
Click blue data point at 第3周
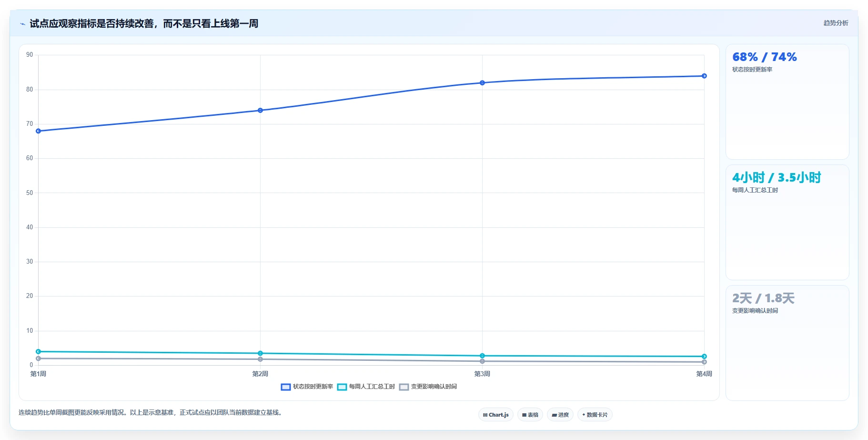[482, 83]
